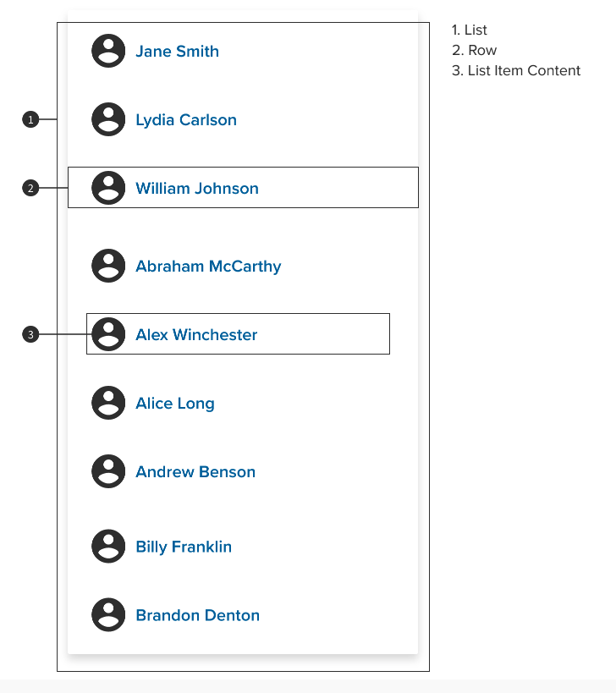Click Abraham McCarthy's avatar icon
Viewport: 616px width, 693px height.
[x=108, y=266]
